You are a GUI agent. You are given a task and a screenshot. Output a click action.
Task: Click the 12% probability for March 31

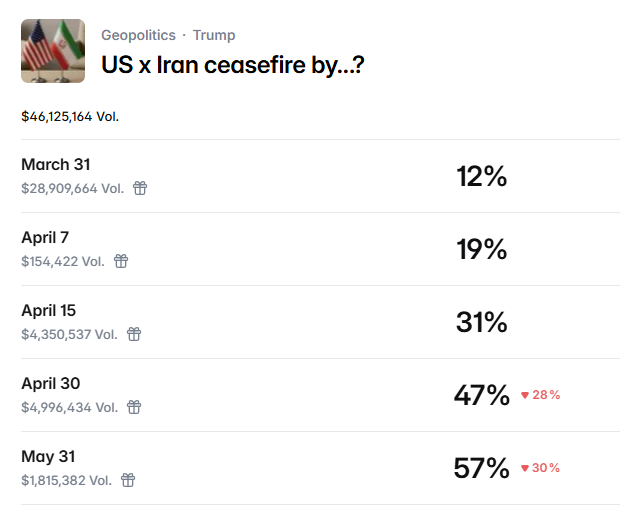click(481, 177)
